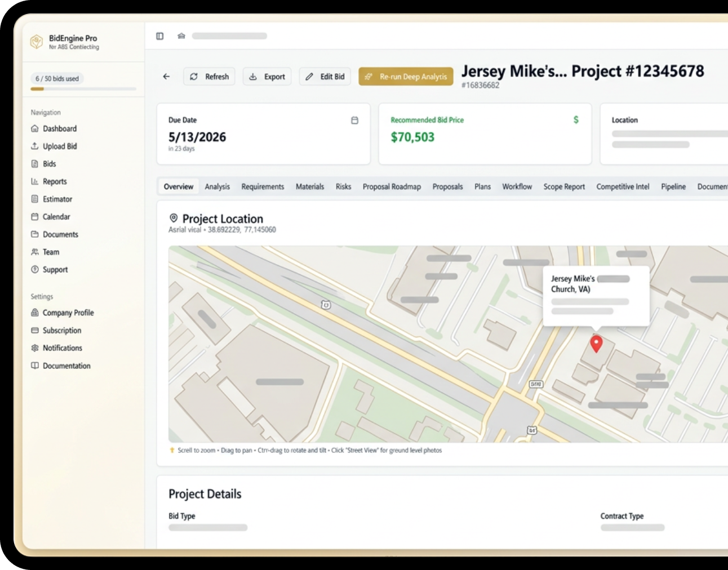Switch to the Requirements tab
Image resolution: width=728 pixels, height=570 pixels.
click(x=263, y=186)
